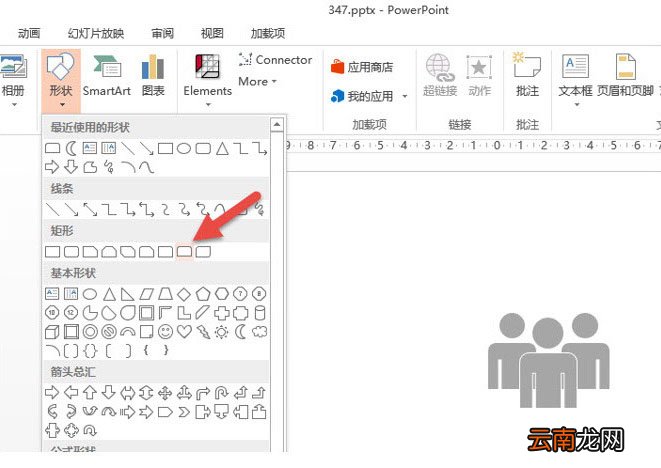Image resolution: width=661 pixels, height=468 pixels.
Task: Pick the moon in recently used shapes
Action: point(71,148)
